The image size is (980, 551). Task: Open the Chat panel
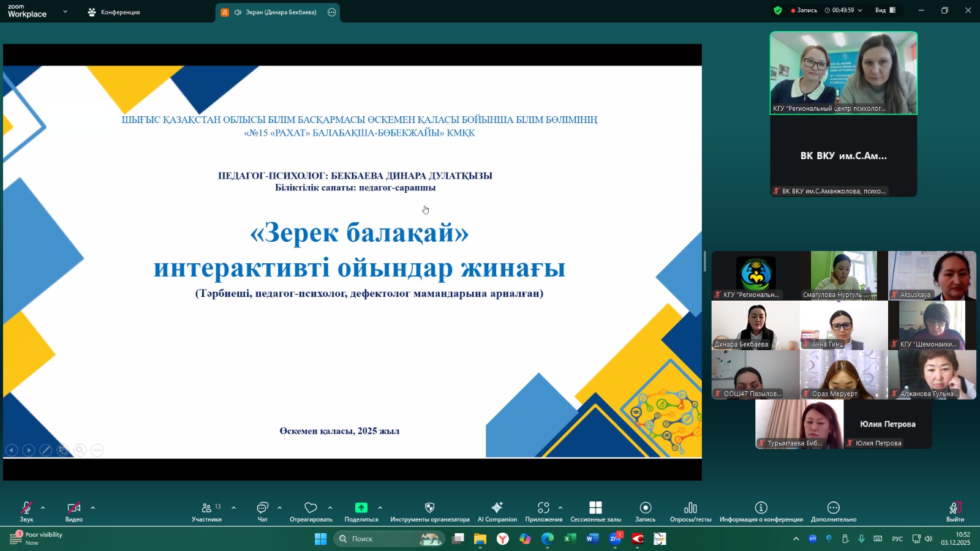click(x=262, y=511)
